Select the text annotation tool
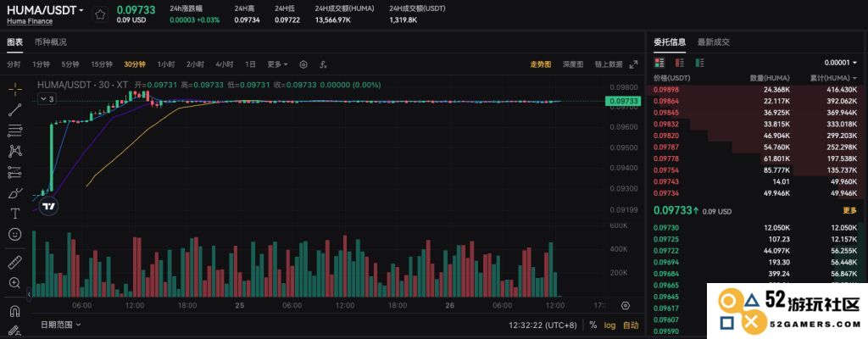This screenshot has width=868, height=339. click(x=15, y=214)
